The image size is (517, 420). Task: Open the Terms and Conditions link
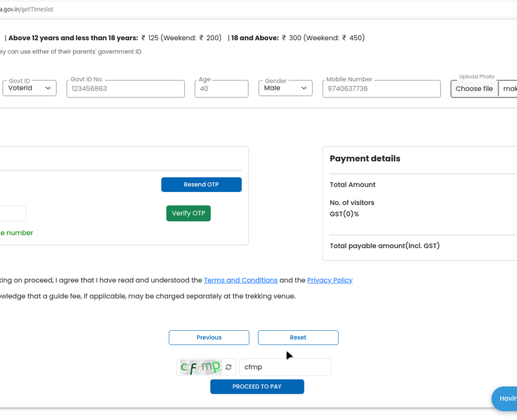click(x=240, y=280)
